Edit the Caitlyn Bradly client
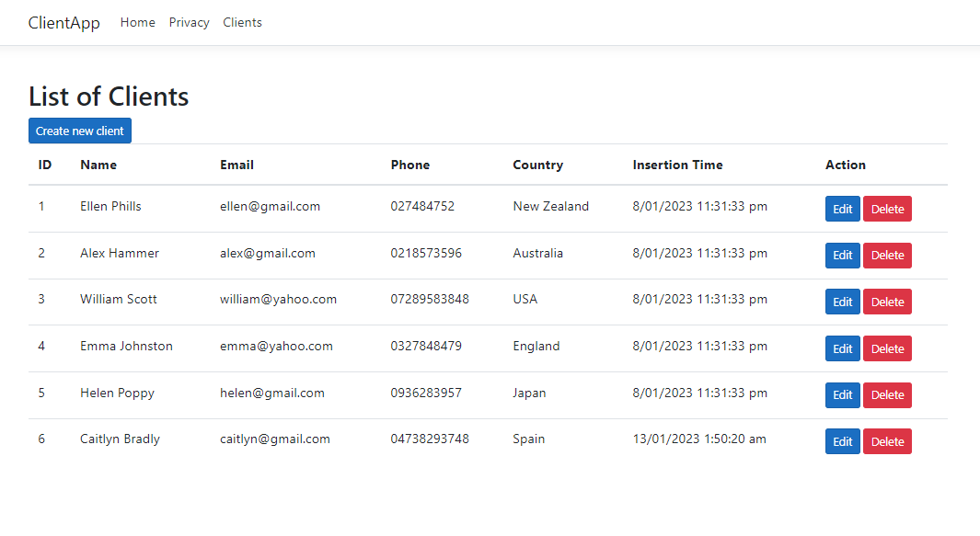980x536 pixels. click(x=842, y=441)
